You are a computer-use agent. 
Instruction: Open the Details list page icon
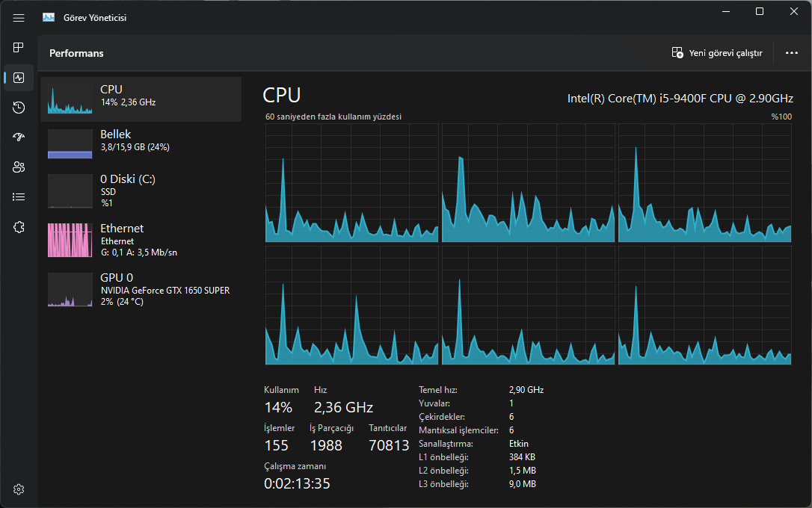(19, 197)
